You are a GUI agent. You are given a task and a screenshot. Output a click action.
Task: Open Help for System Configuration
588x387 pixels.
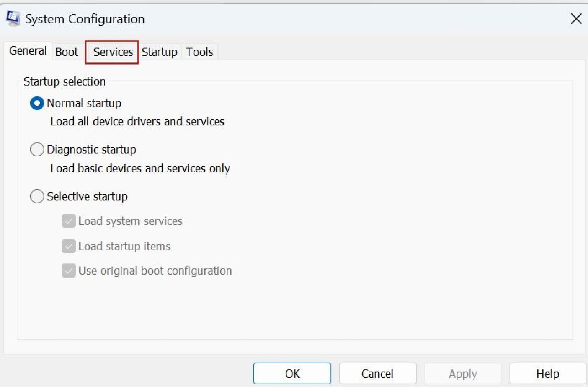pos(547,373)
